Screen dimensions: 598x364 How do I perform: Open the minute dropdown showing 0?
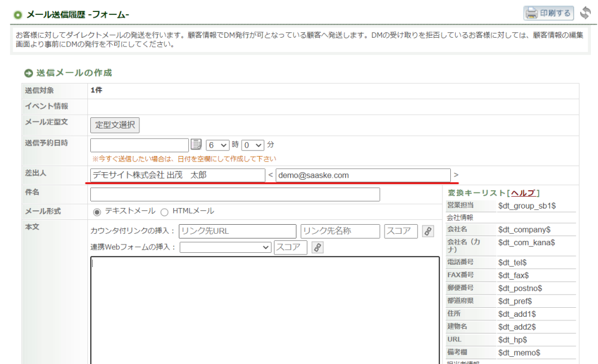[x=252, y=145]
